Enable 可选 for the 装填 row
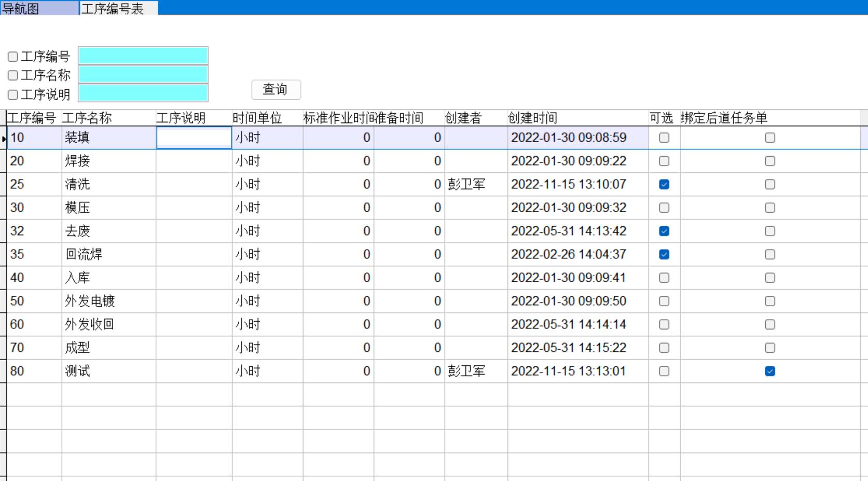Viewport: 868px width, 481px height. click(x=664, y=138)
